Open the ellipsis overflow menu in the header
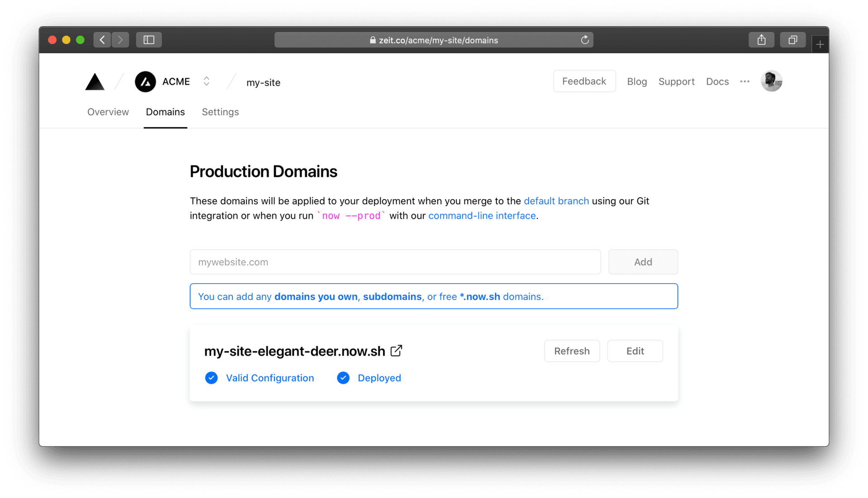Screen dimensions: 868x498 click(x=745, y=81)
